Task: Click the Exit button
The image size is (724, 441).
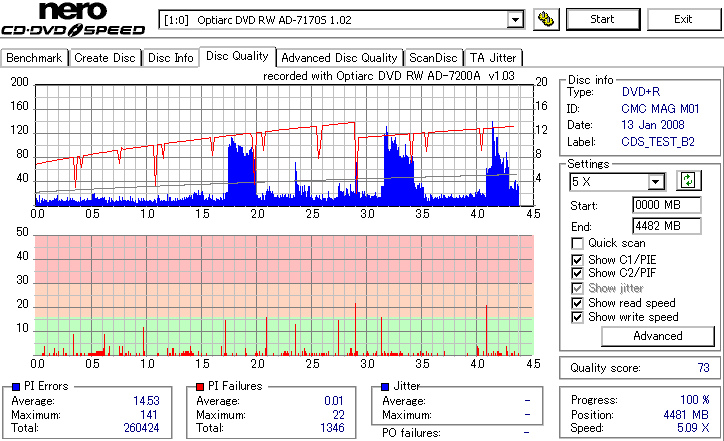Action: point(683,19)
